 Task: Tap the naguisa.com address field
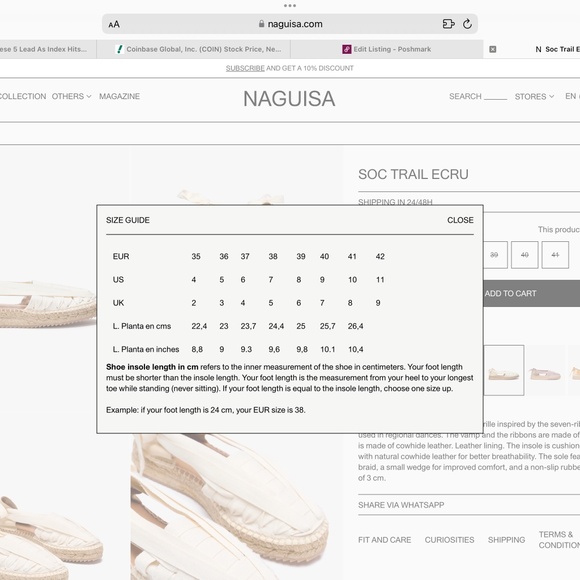pos(290,24)
